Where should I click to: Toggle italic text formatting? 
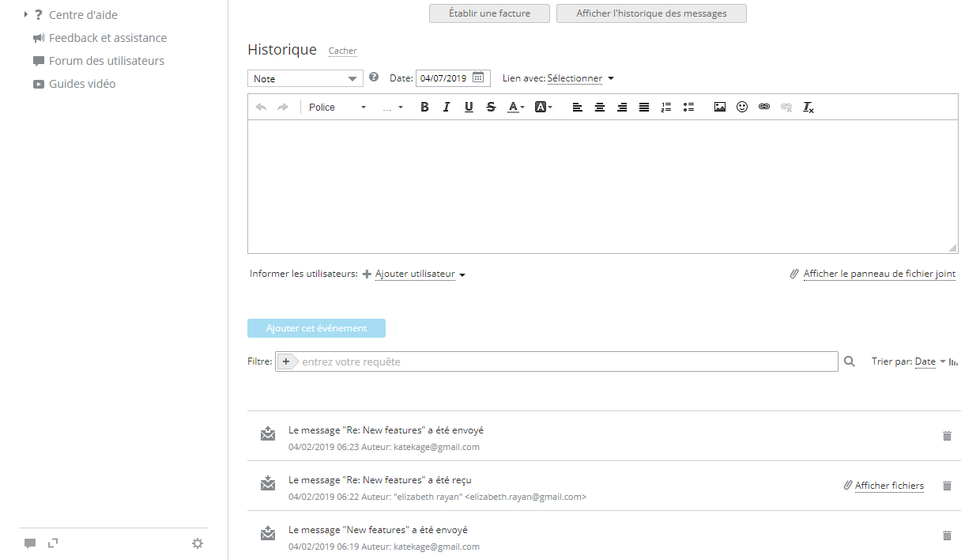point(447,108)
